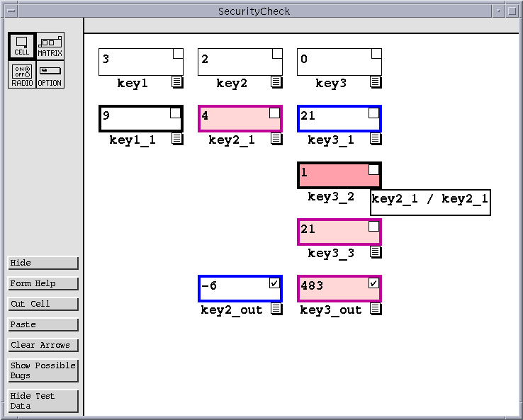Select the MATRIX tool in the palette
Screen dimensions: 523x420
pyautogui.click(x=50, y=46)
